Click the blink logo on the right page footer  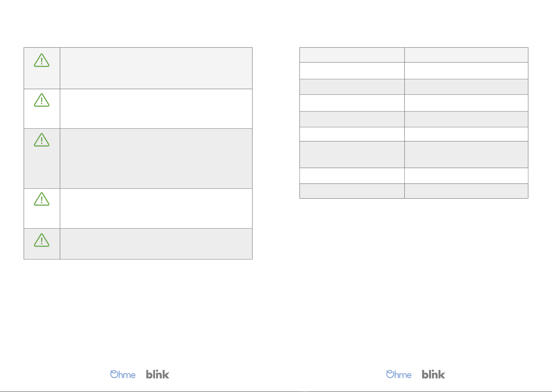point(434,374)
